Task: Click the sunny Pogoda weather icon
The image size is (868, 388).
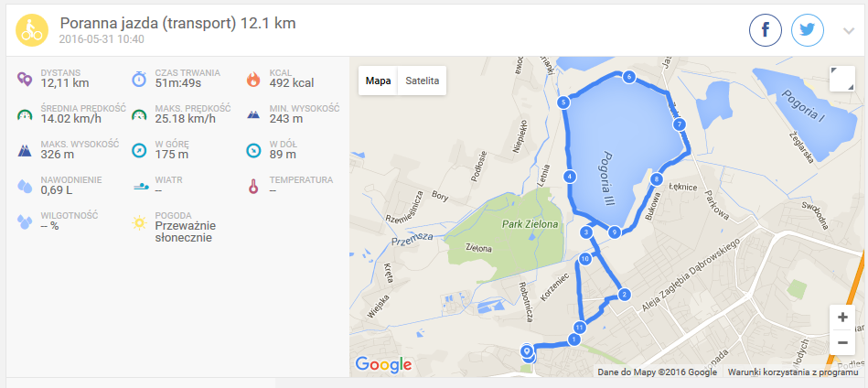Action: coord(139,222)
